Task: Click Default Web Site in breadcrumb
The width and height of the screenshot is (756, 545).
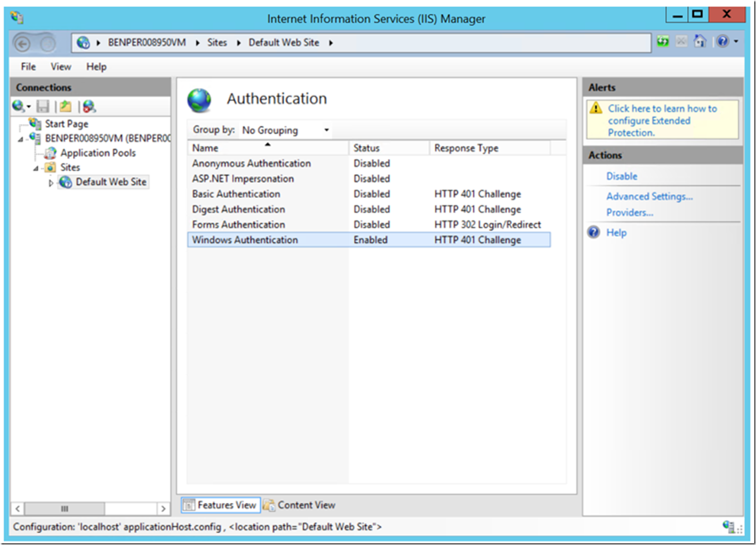Action: click(283, 42)
